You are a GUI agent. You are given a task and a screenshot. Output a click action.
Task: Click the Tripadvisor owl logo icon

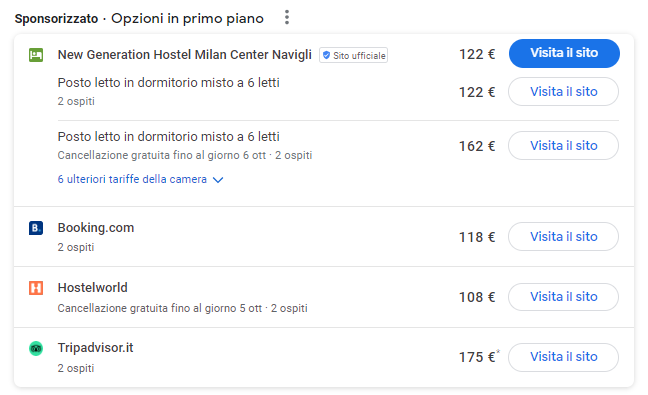click(36, 348)
